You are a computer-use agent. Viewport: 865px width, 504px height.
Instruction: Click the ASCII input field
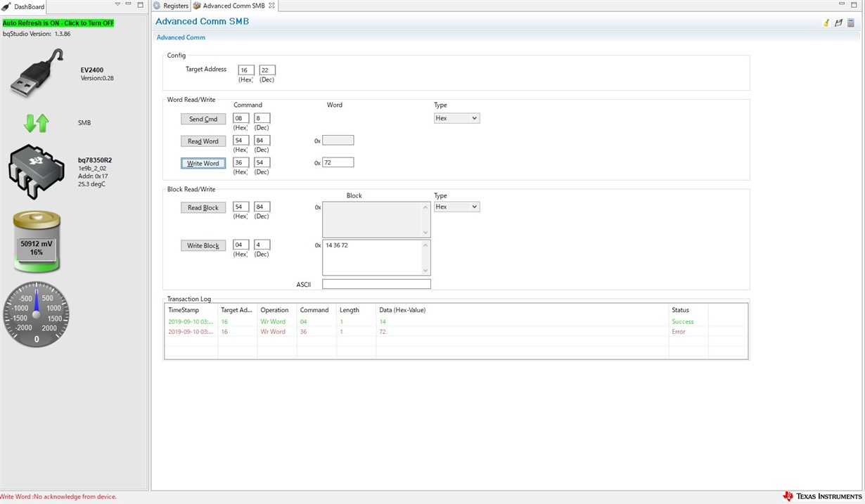pos(376,284)
